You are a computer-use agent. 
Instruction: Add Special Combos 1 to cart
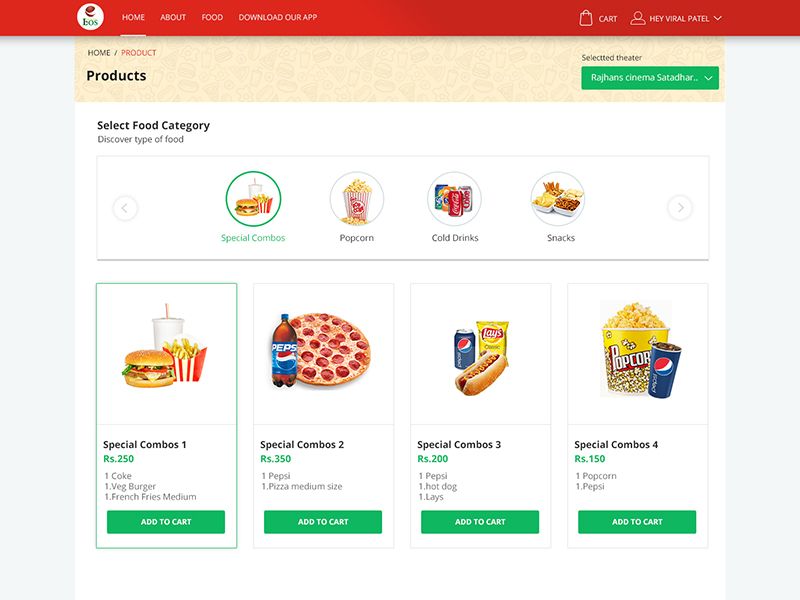coord(166,522)
